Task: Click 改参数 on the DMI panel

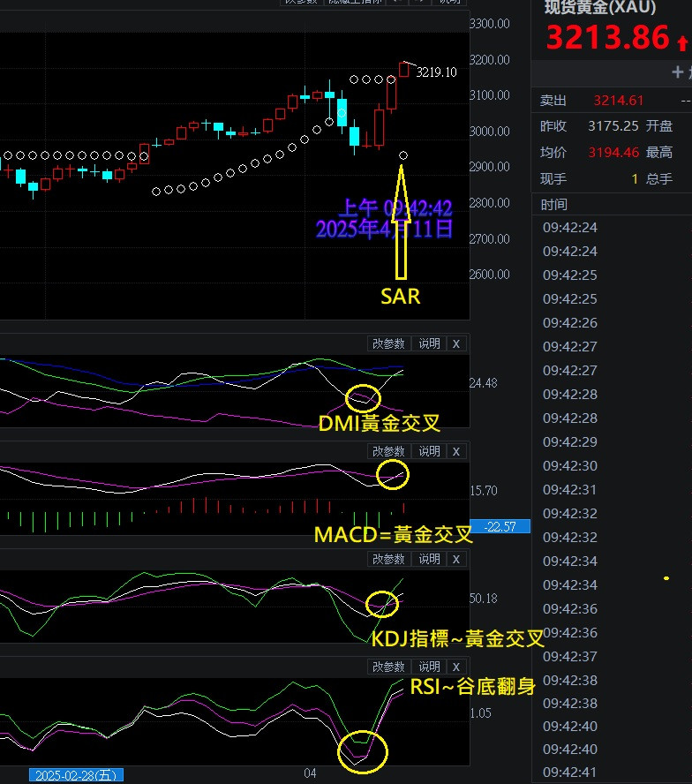Action: tap(388, 343)
